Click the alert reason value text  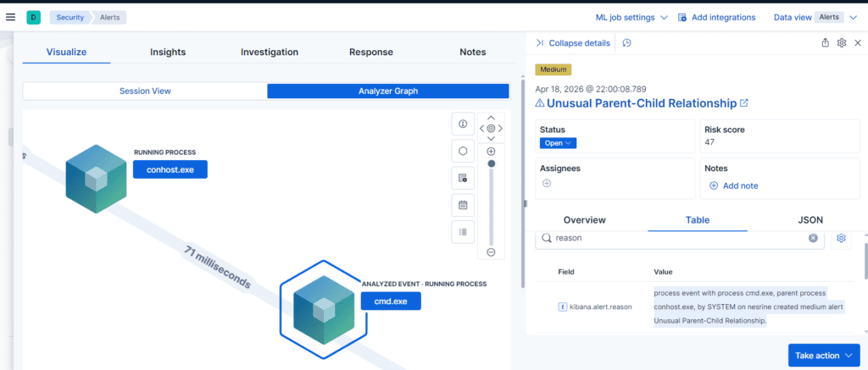point(749,306)
